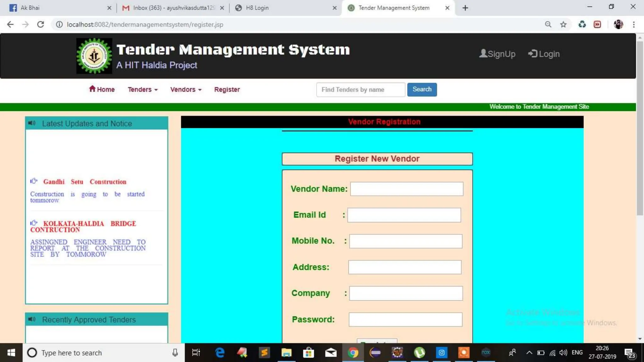Expand the Vendors dropdown menu
Viewport: 644px width, 362px height.
pyautogui.click(x=186, y=90)
